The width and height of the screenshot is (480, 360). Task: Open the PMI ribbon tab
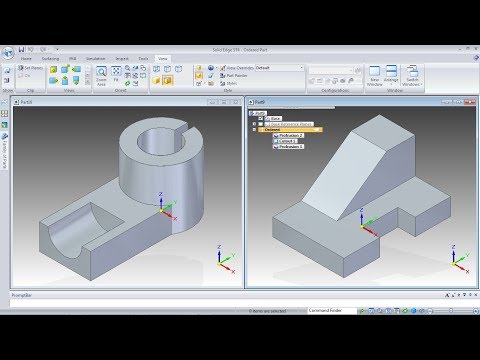pyautogui.click(x=72, y=59)
